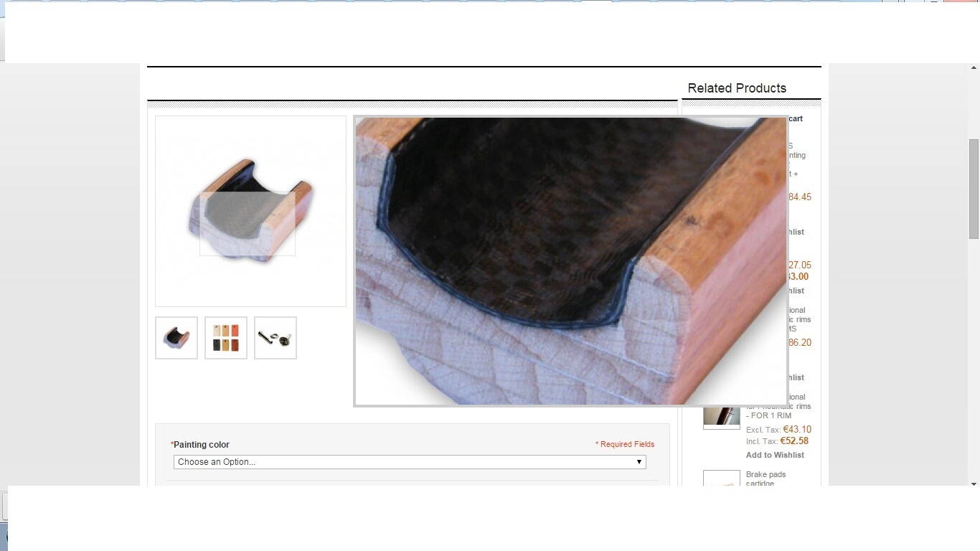Click the Painting color field label
The height and width of the screenshot is (551, 980).
point(201,445)
